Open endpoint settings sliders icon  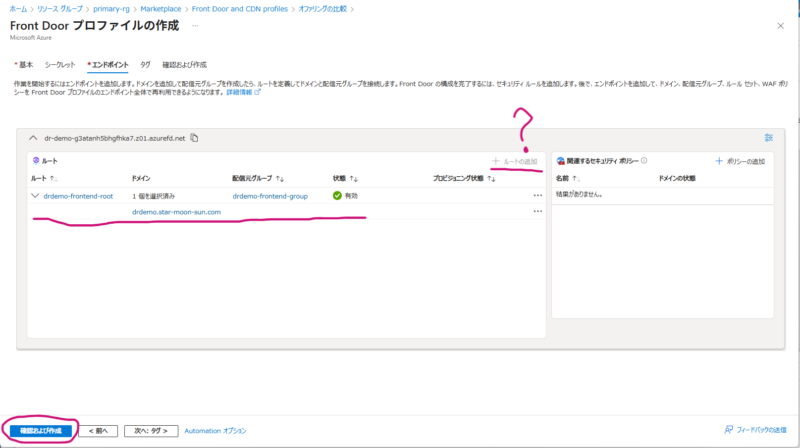[768, 137]
